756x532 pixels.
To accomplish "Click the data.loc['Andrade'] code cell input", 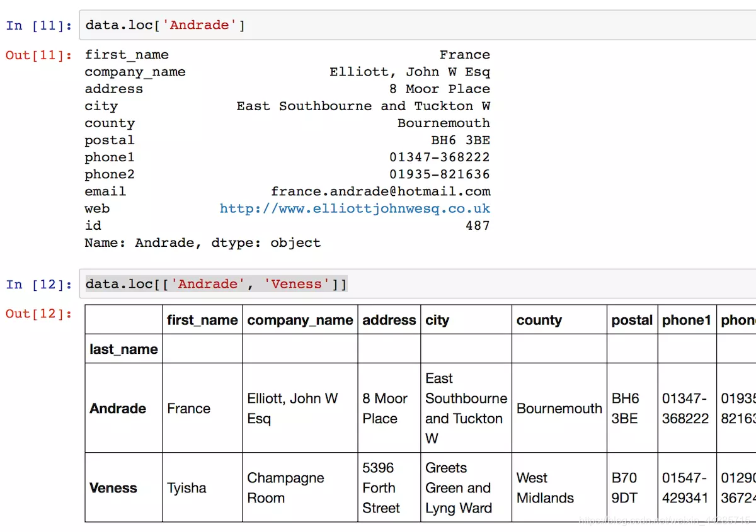I will click(x=417, y=25).
